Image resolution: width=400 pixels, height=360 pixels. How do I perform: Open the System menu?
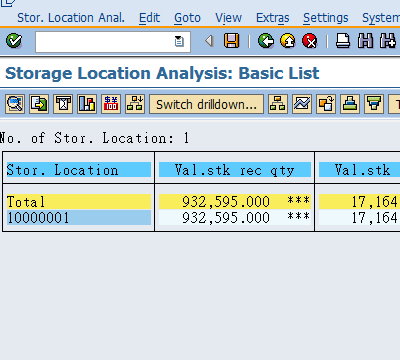[381, 18]
